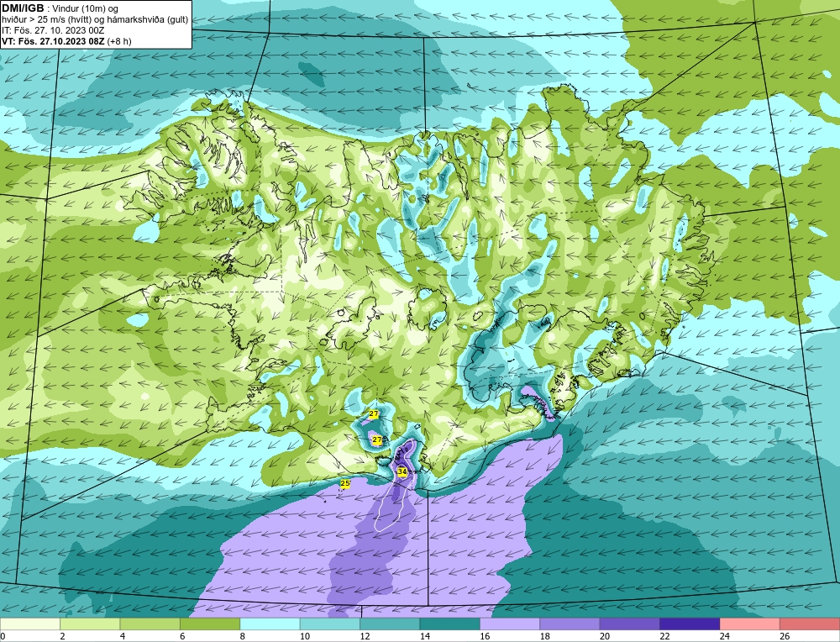The image size is (840, 642).
Task: Click the "DMI/IGB" title text
Action: pyautogui.click(x=23, y=8)
